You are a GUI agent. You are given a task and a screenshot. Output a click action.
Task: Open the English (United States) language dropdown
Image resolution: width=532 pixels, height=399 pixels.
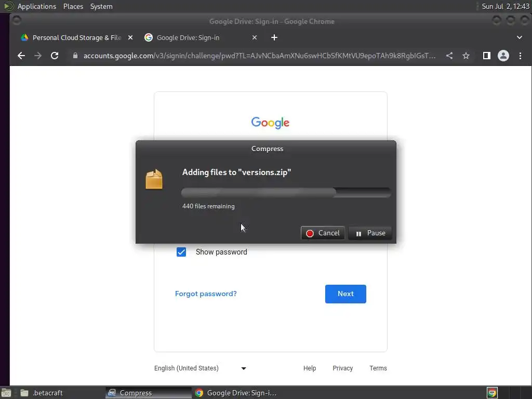coord(200,368)
